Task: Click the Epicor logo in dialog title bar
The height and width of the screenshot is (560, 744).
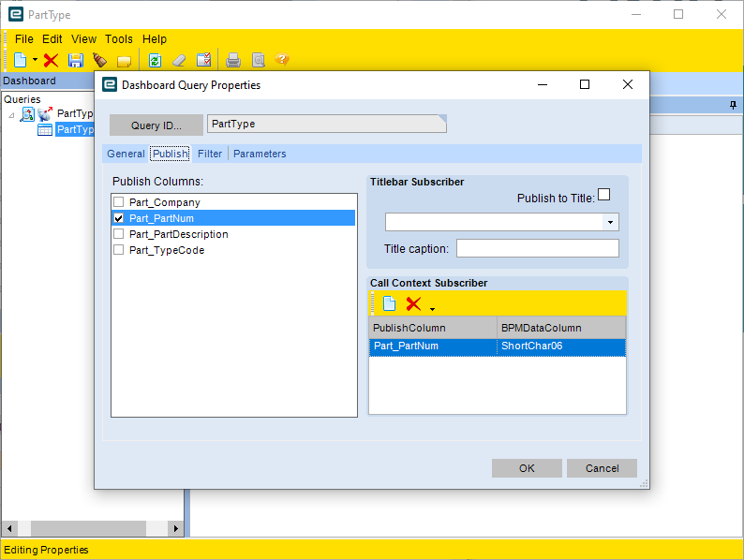Action: click(110, 84)
